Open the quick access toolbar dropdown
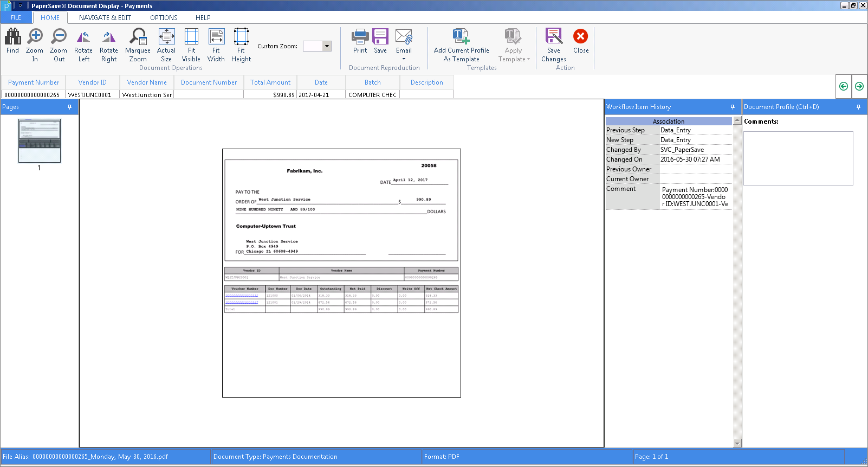The width and height of the screenshot is (868, 467). pos(20,5)
